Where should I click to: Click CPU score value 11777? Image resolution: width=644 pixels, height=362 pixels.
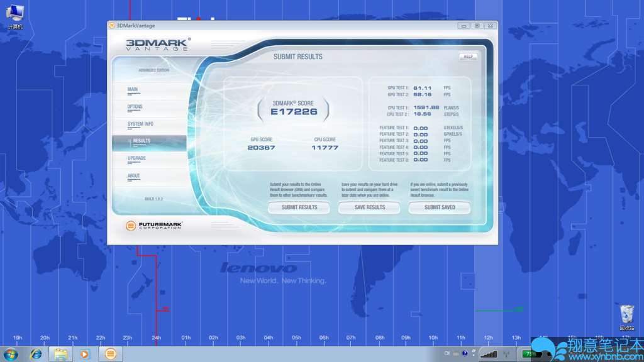(325, 147)
